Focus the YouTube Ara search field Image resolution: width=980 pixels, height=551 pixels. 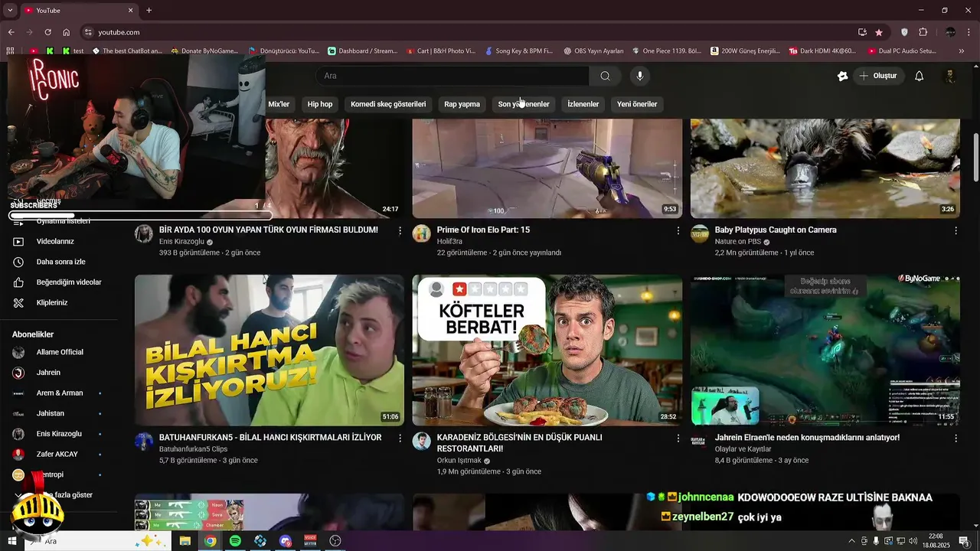pyautogui.click(x=452, y=76)
